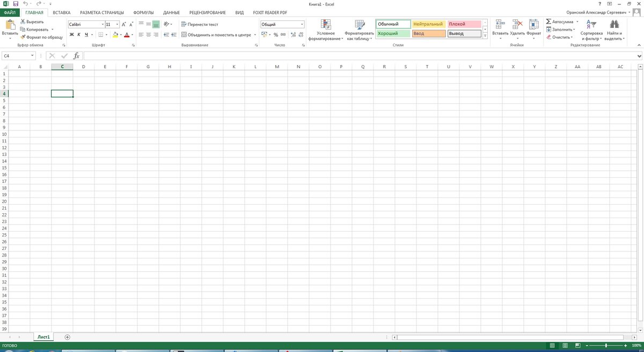Open the ФАЙЛ tab
The height and width of the screenshot is (352, 644).
point(10,12)
